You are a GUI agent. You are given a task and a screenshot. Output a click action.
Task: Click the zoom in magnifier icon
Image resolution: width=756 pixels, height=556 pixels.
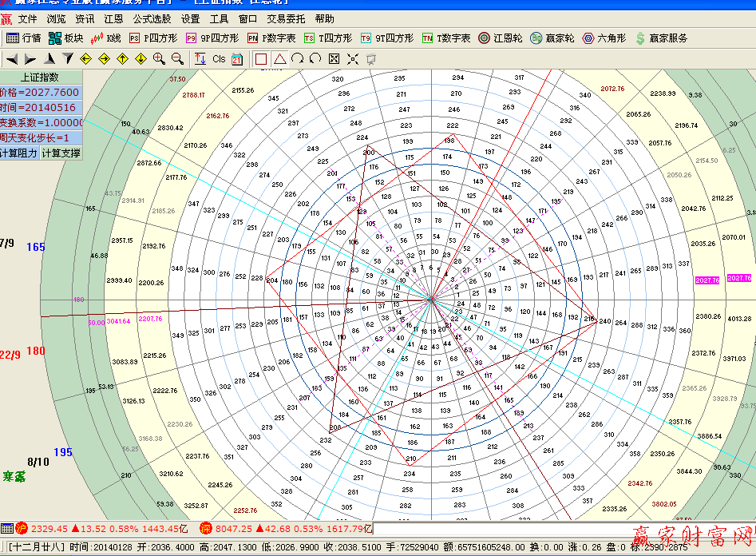(159, 58)
